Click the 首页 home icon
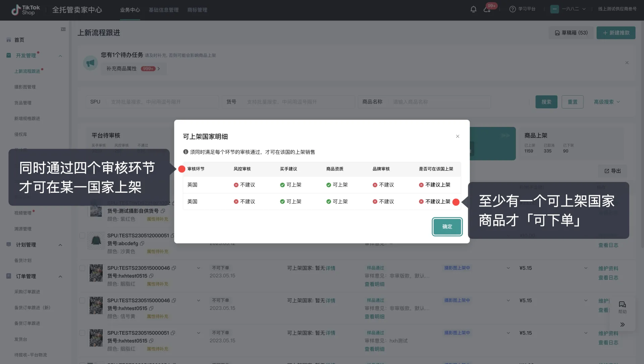Screen dimensions: 644x364 tap(9, 40)
